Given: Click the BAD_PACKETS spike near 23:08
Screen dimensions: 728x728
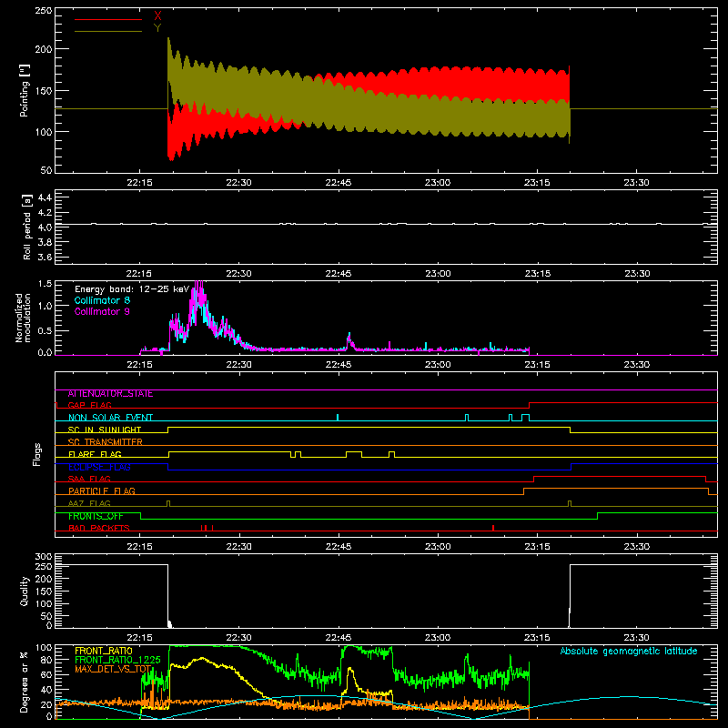Looking at the screenshot, I should pos(493,528).
